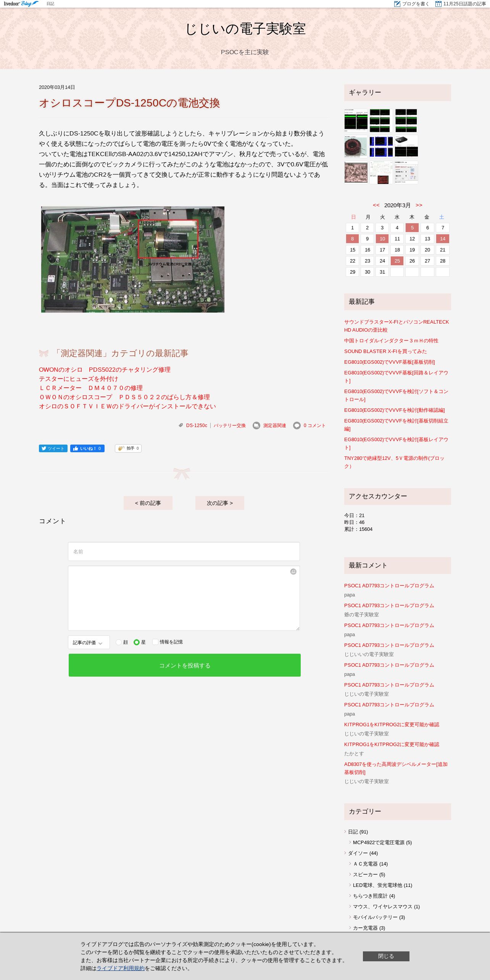This screenshot has width=490, height=980.
Task: Open カー充電器 (3) subcategory
Action: [x=369, y=928]
